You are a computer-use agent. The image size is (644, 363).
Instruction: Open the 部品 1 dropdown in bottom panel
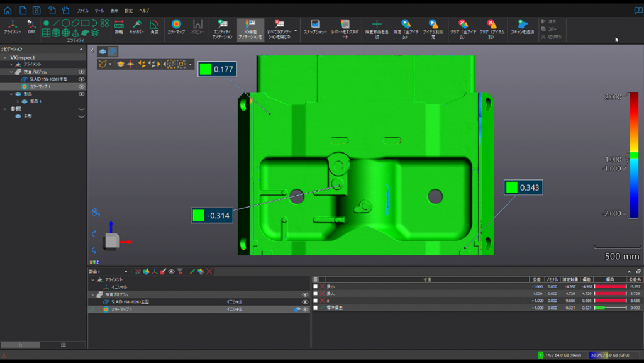(x=125, y=272)
